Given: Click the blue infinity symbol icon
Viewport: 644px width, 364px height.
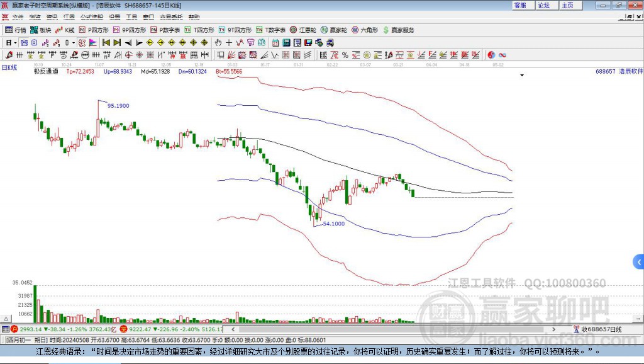Looking at the screenshot, I should pyautogui.click(x=502, y=55).
